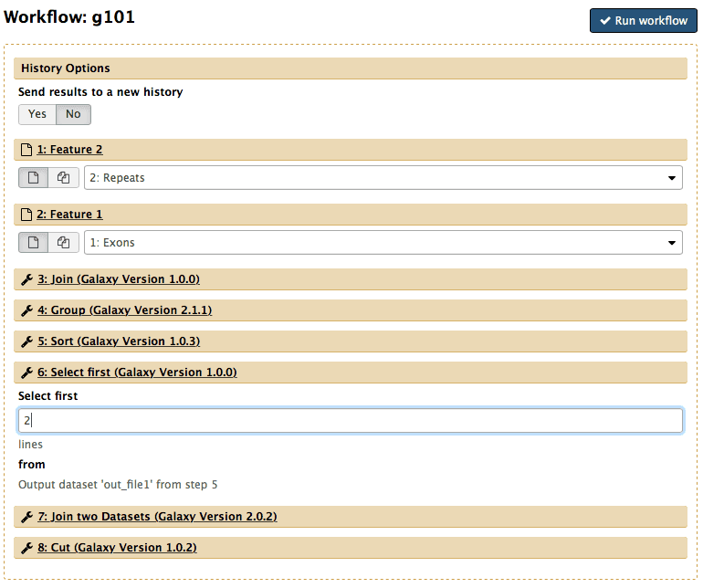This screenshot has width=703, height=588.
Task: Click the wrench icon beside Join step 3
Action: click(26, 279)
